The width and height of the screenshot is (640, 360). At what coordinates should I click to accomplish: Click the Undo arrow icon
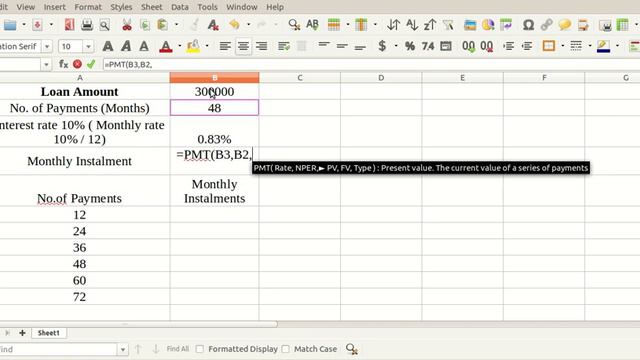[234, 25]
